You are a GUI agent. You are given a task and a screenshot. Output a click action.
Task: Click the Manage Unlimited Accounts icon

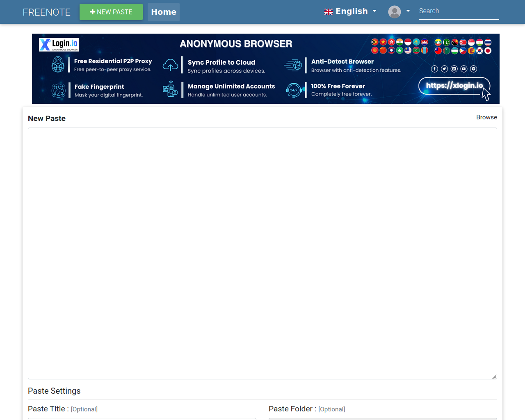click(170, 89)
